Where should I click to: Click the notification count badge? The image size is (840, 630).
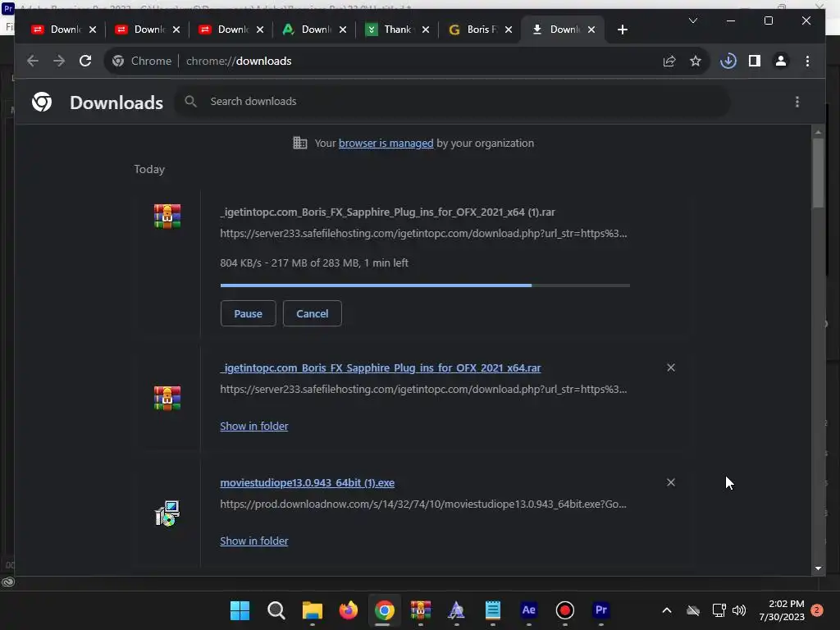[x=817, y=610]
